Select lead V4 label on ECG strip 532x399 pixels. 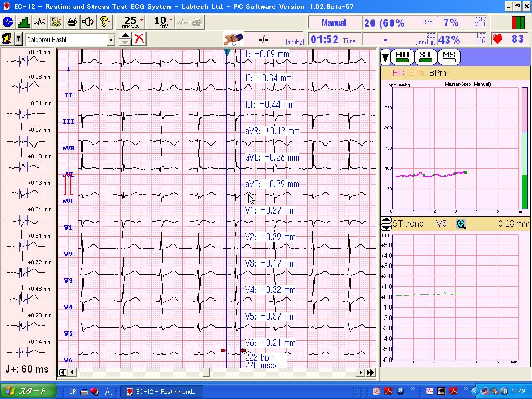point(68,307)
